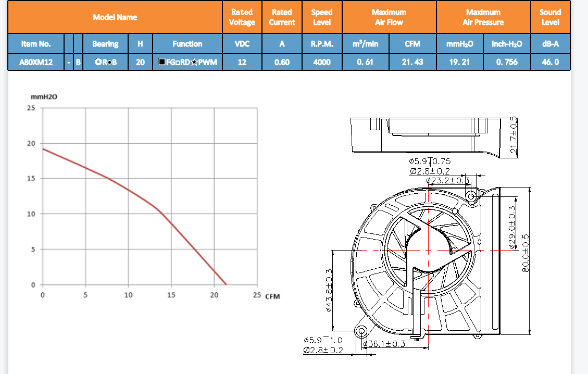Click the Maximum Air Pressure header
588x374 pixels.
pyautogui.click(x=483, y=17)
